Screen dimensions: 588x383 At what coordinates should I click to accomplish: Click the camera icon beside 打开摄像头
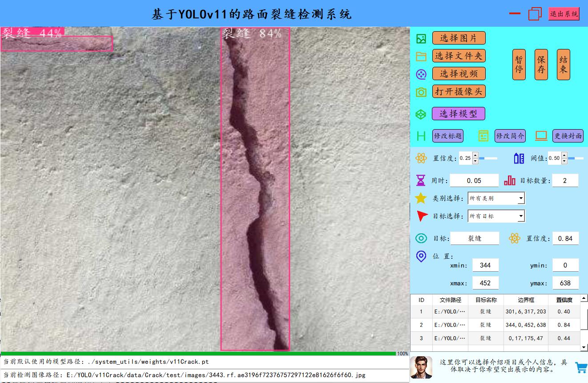[421, 92]
